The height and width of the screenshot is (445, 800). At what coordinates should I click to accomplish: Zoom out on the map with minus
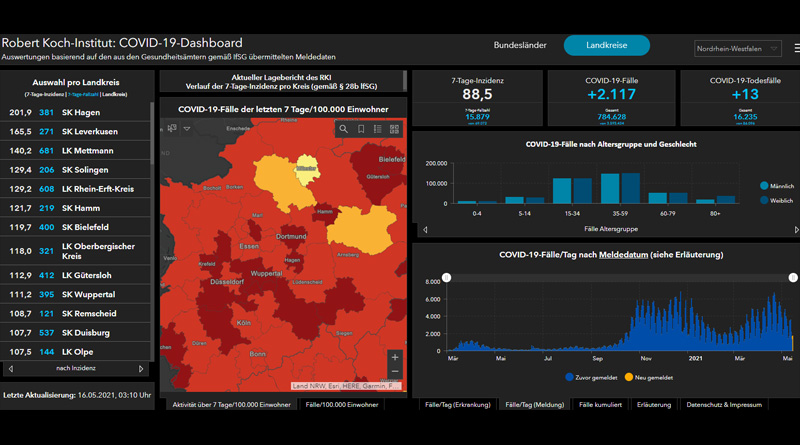395,371
